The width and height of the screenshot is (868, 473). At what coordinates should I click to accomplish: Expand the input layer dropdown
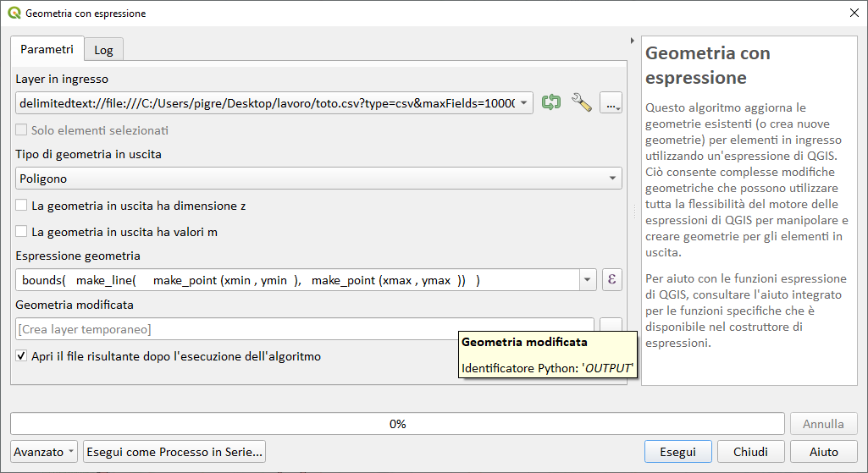(x=524, y=103)
